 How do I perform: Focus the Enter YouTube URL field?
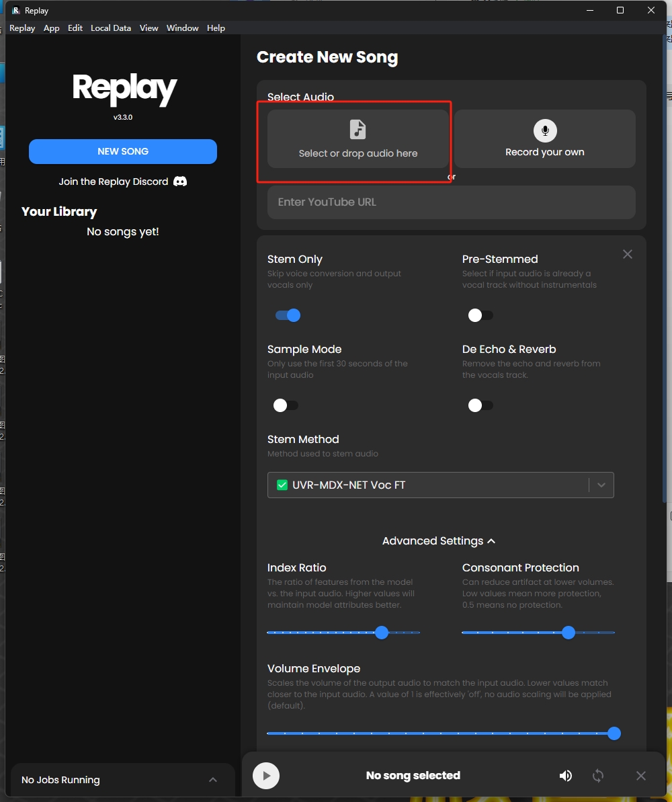tap(452, 202)
